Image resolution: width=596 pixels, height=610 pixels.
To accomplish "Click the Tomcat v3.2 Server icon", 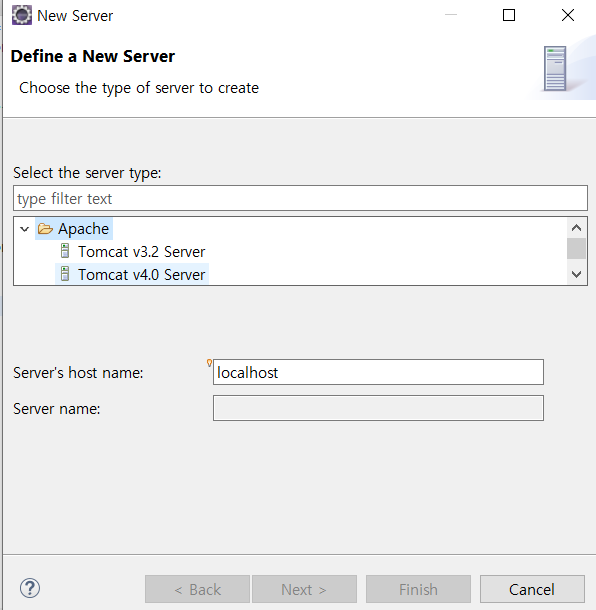I will pyautogui.click(x=65, y=251).
